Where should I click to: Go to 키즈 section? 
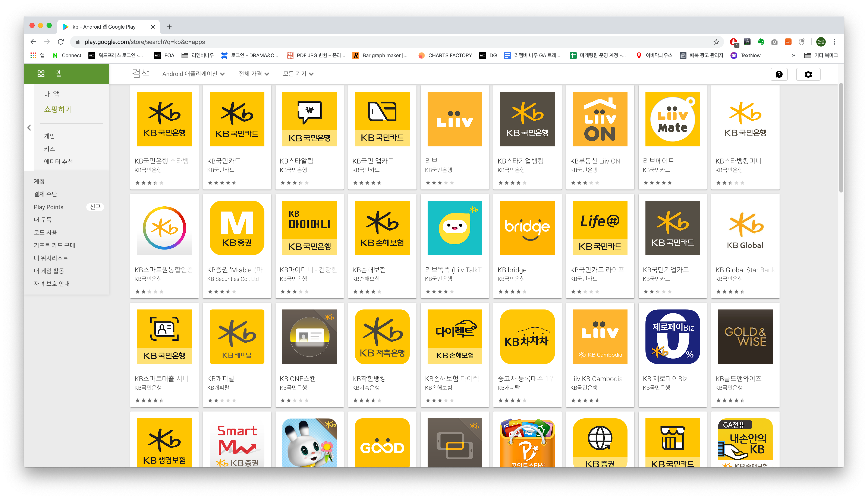49,149
